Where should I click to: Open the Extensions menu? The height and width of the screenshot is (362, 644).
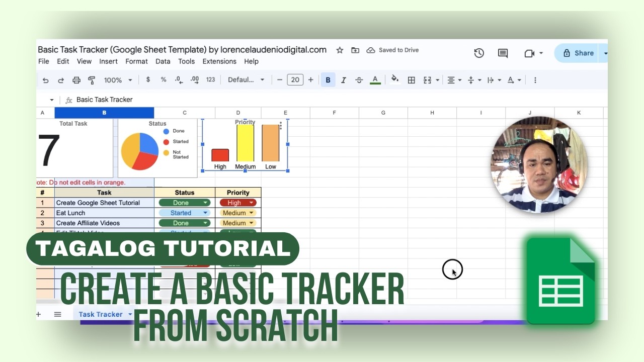coord(219,61)
